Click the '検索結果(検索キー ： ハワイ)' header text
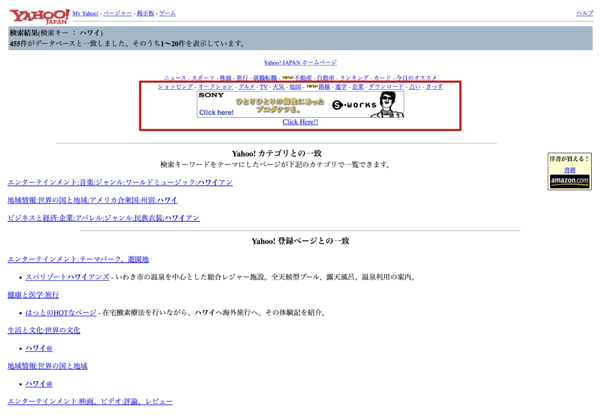Image resolution: width=600 pixels, height=419 pixels. pyautogui.click(x=56, y=33)
